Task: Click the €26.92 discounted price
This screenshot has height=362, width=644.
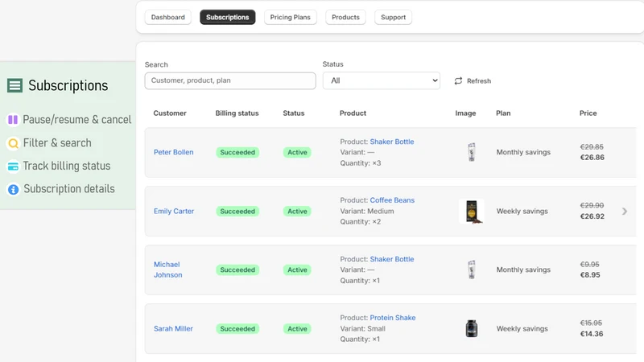Action: (x=592, y=216)
